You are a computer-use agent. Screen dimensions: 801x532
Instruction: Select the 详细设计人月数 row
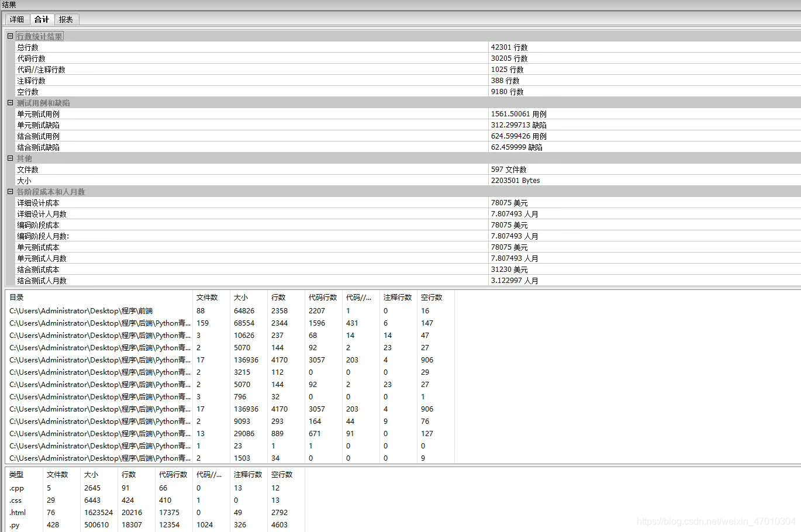(x=408, y=214)
